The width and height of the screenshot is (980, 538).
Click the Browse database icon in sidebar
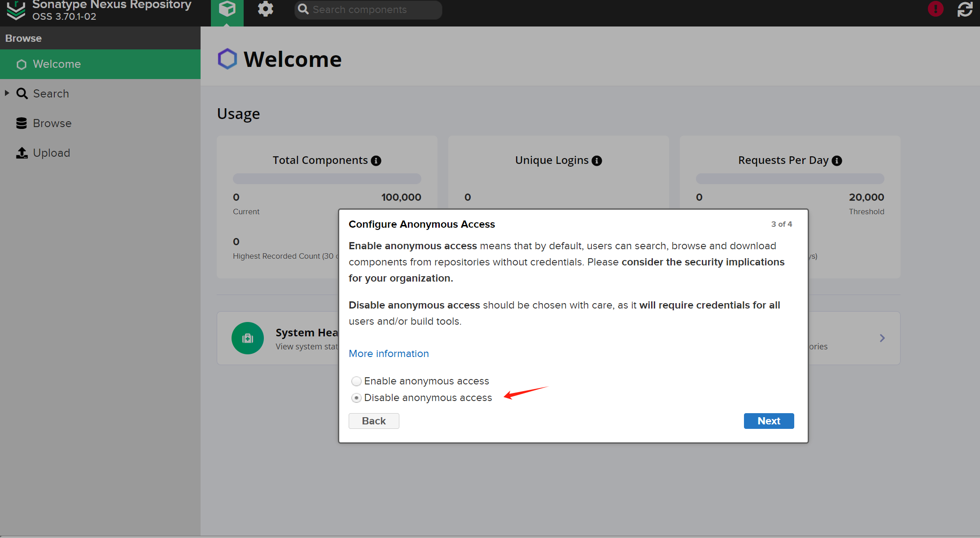coord(22,123)
